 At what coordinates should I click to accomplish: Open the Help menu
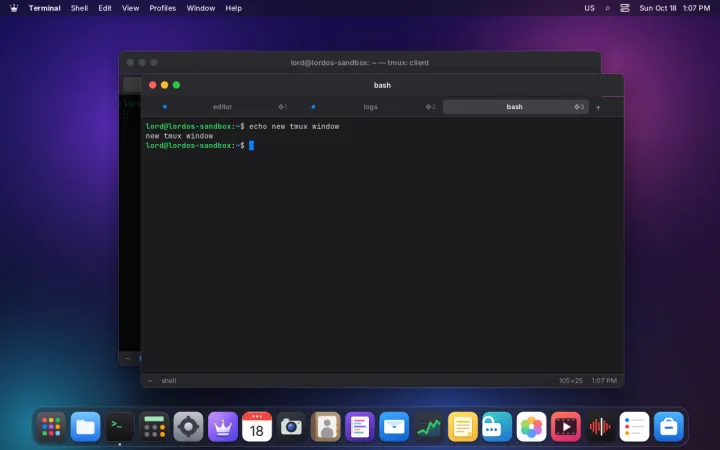click(233, 8)
